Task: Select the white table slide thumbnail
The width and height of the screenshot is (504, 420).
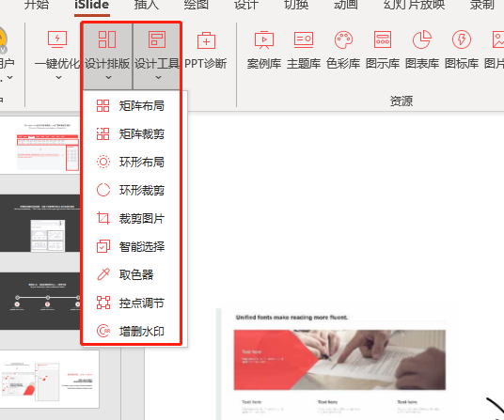Action: 39,145
